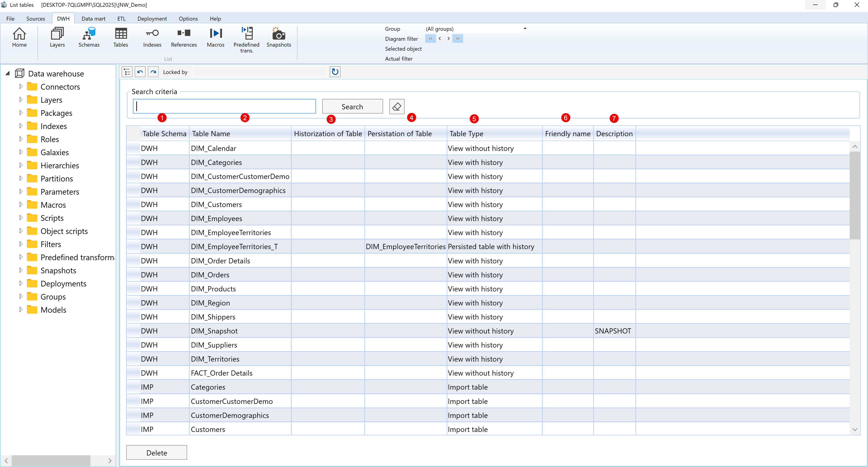
Task: Open the Indexes tool
Action: point(152,38)
